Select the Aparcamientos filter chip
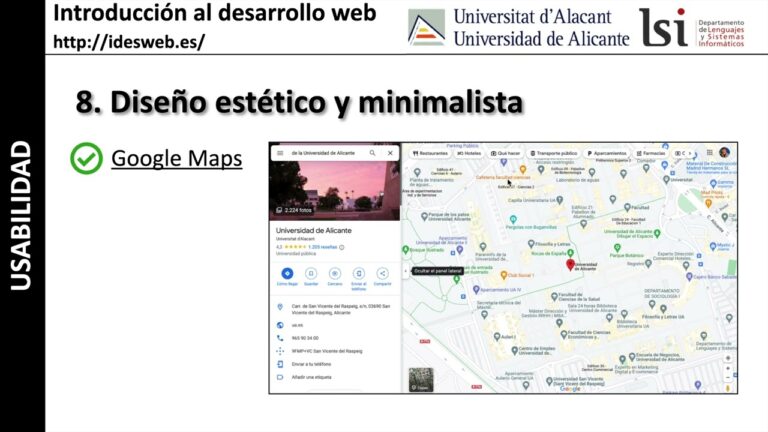768x432 pixels. click(607, 153)
